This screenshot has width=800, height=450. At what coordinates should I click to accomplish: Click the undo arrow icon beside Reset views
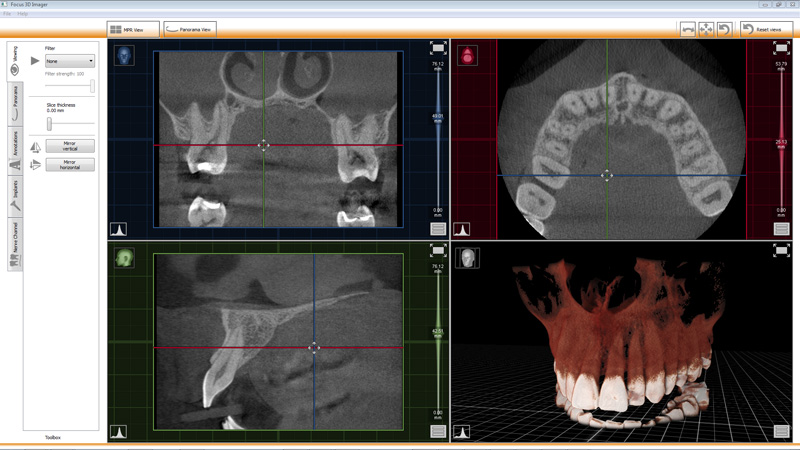(724, 30)
